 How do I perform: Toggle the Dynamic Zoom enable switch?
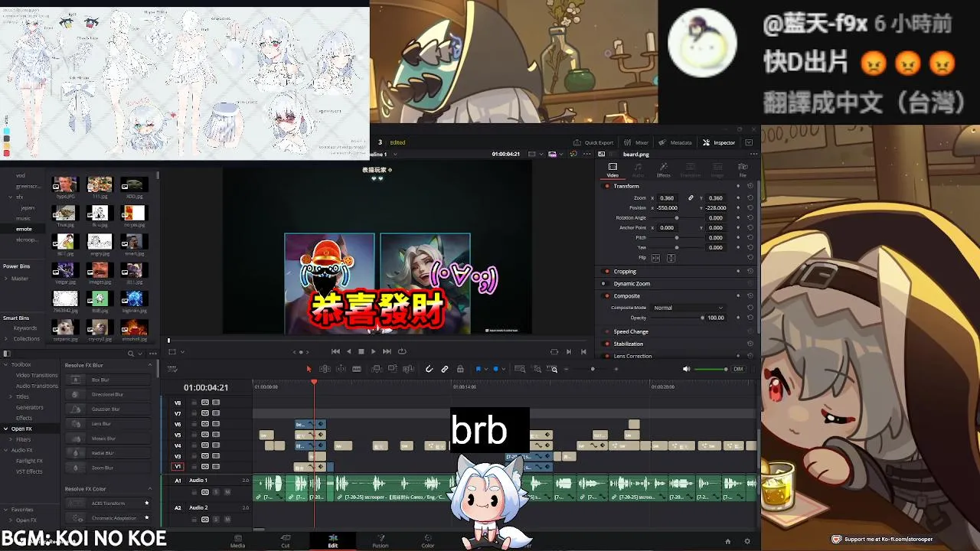click(607, 283)
